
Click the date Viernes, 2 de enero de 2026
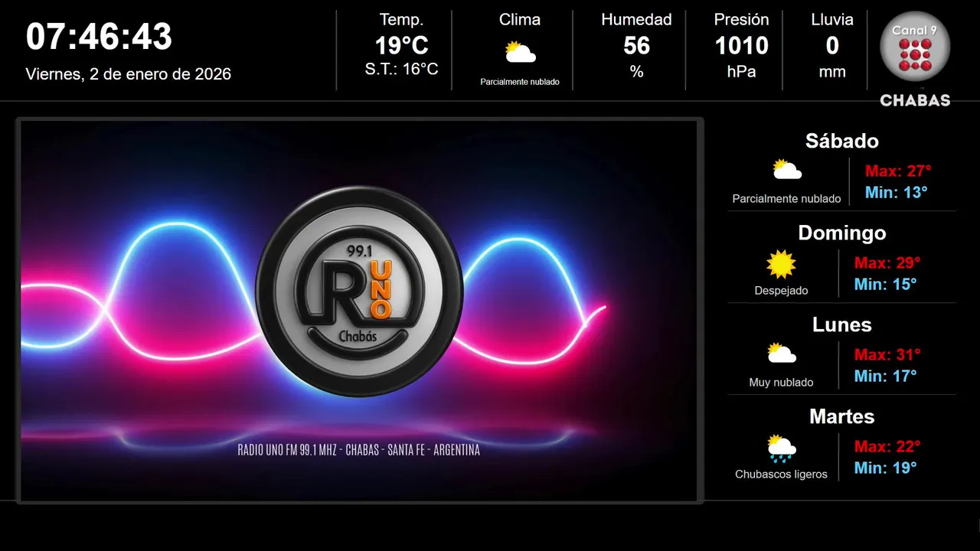[129, 74]
